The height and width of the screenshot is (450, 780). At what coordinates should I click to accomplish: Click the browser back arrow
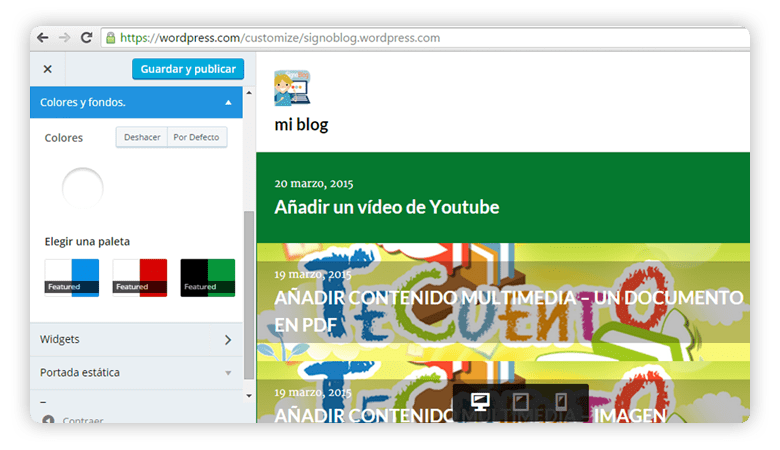pyautogui.click(x=43, y=38)
